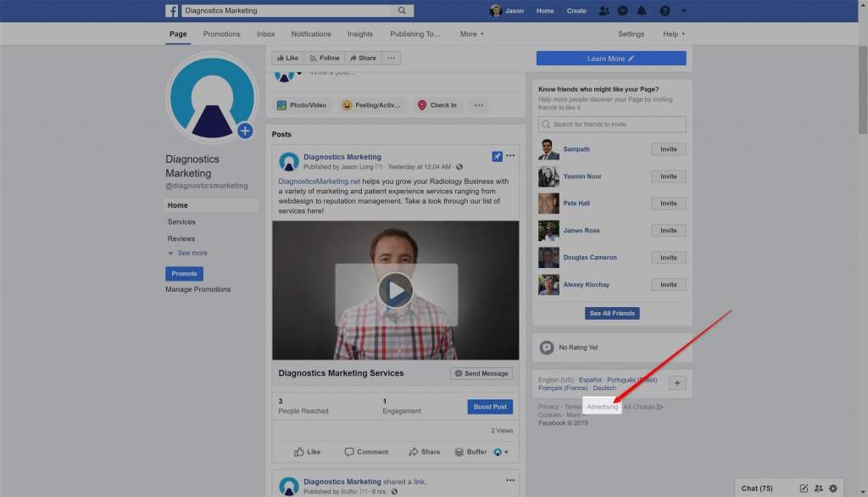Add profile picture plus icon on page logo
The height and width of the screenshot is (497, 868).
[245, 131]
